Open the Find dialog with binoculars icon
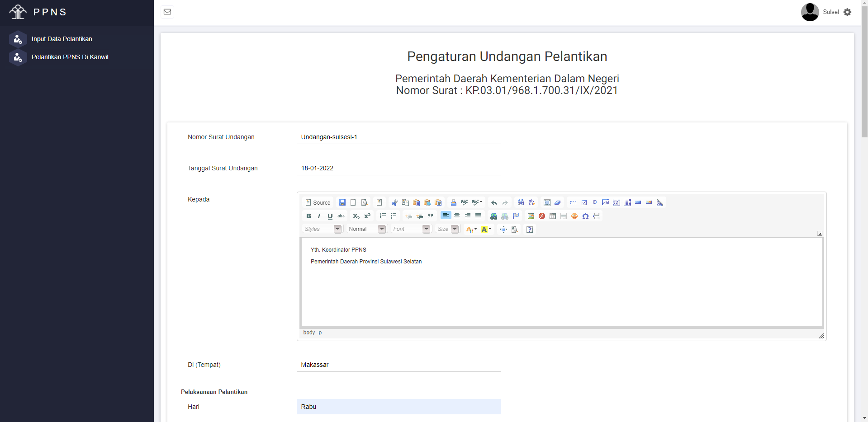 [x=521, y=202]
